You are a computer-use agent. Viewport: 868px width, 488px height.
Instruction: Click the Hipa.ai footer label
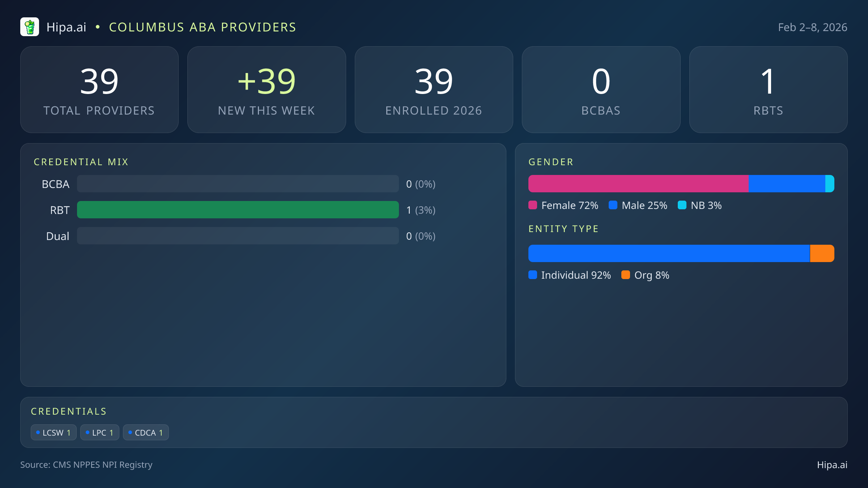click(833, 465)
